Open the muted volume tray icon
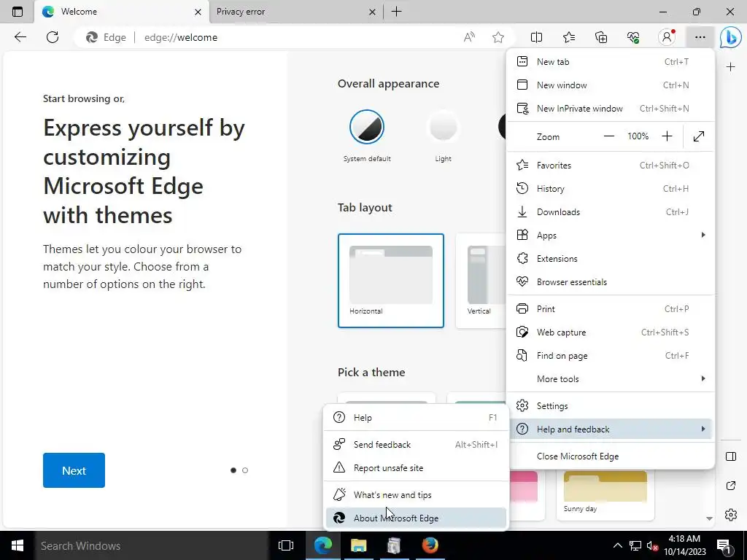This screenshot has width=747, height=560. click(x=652, y=545)
